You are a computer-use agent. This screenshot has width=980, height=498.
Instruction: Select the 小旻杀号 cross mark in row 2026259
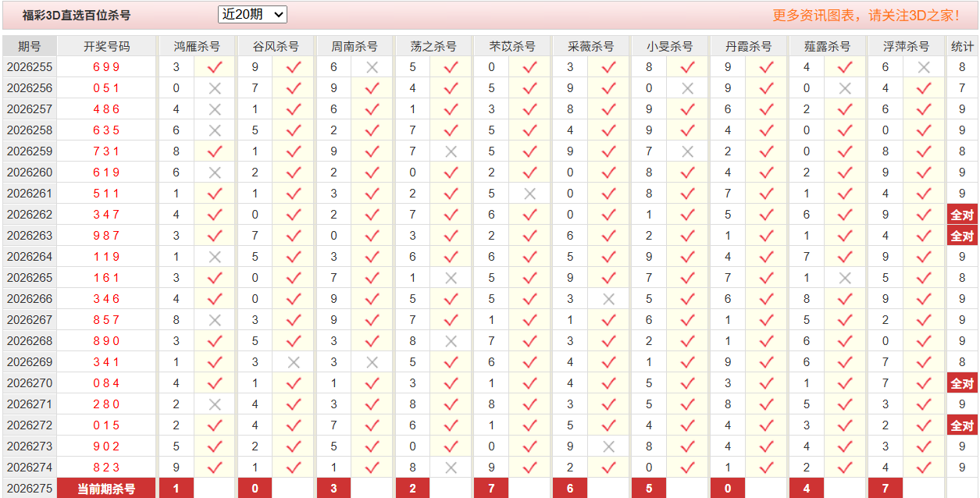687,151
